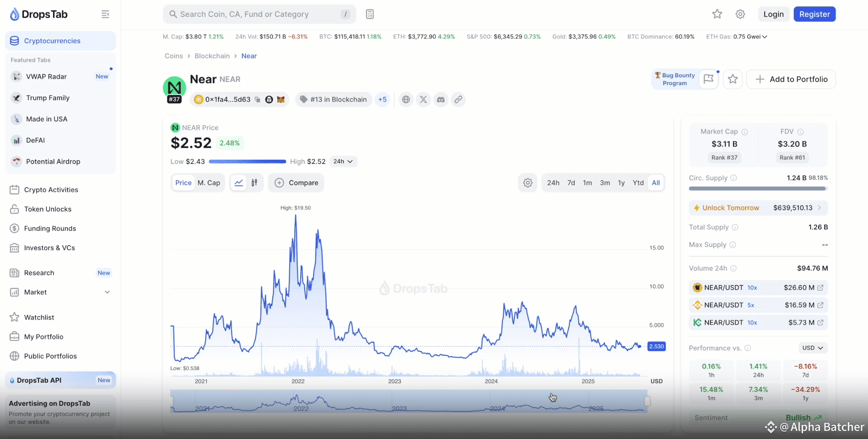The width and height of the screenshot is (868, 439).
Task: Copy the 0x1fa4...5d63 contract address
Action: pyautogui.click(x=258, y=99)
